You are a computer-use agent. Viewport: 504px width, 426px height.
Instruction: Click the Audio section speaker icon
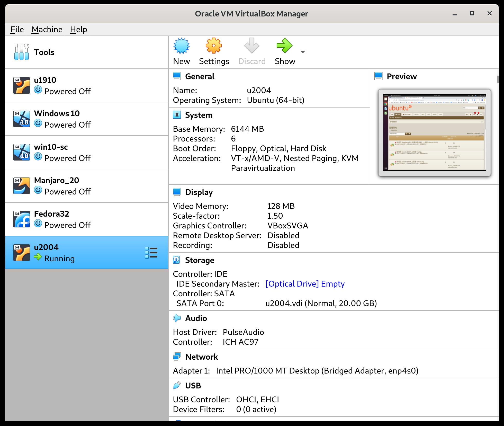click(177, 318)
